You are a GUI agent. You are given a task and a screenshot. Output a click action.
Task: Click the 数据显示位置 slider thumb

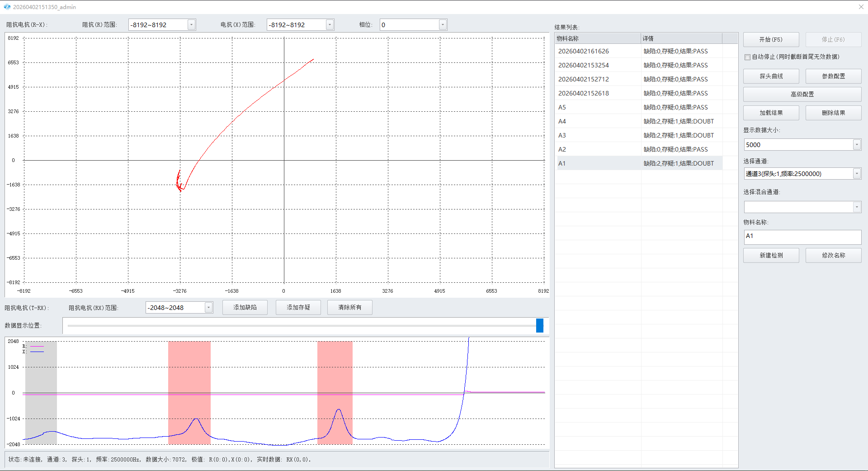coord(539,326)
